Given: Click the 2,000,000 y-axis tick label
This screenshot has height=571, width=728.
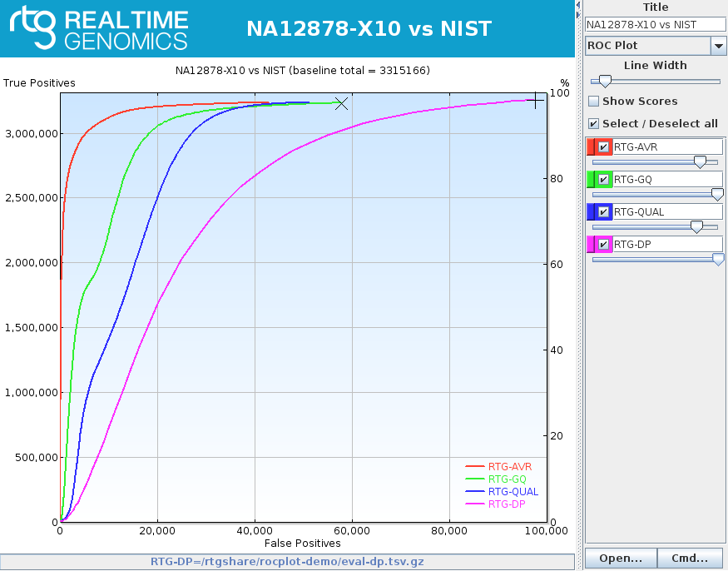Looking at the screenshot, I should click(32, 263).
